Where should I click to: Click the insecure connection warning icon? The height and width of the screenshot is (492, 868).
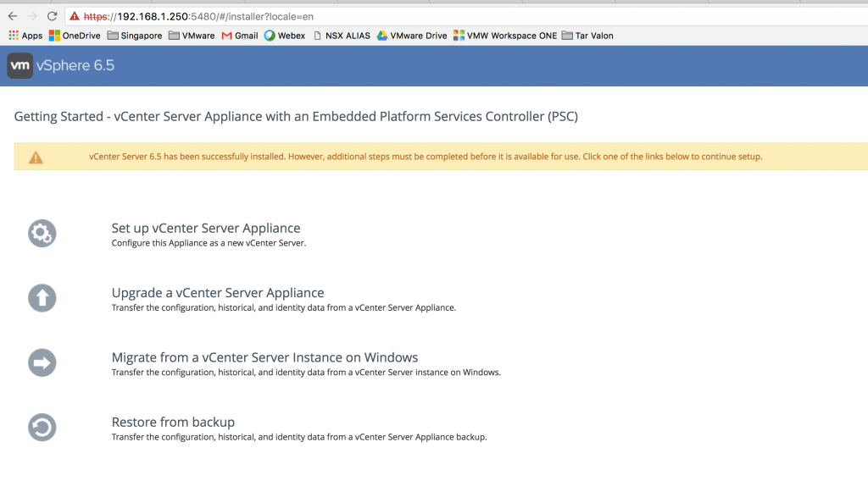(75, 16)
